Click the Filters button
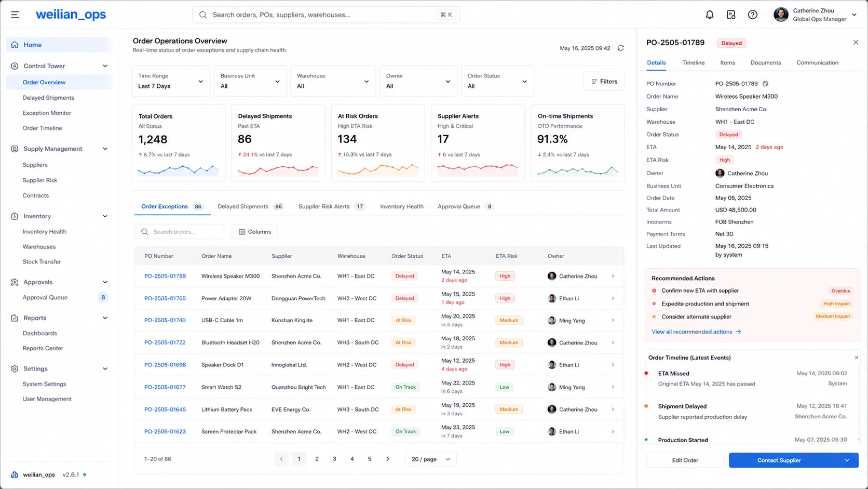 (604, 82)
